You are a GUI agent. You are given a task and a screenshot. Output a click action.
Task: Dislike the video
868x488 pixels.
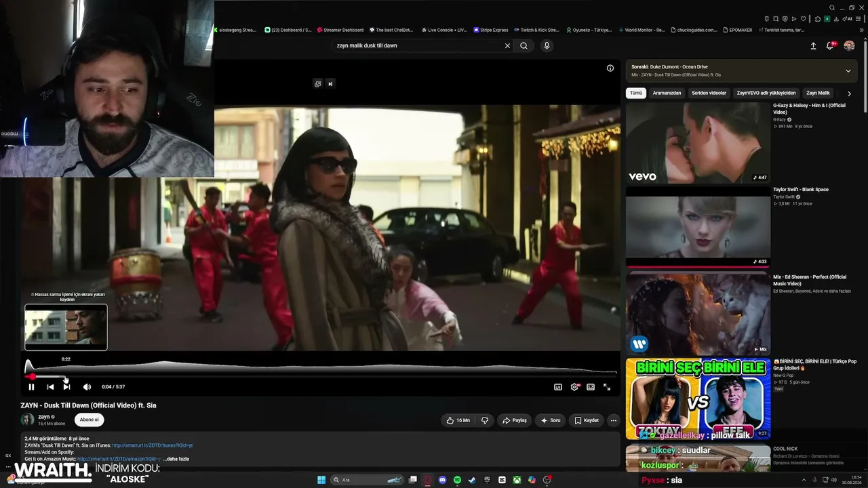485,420
